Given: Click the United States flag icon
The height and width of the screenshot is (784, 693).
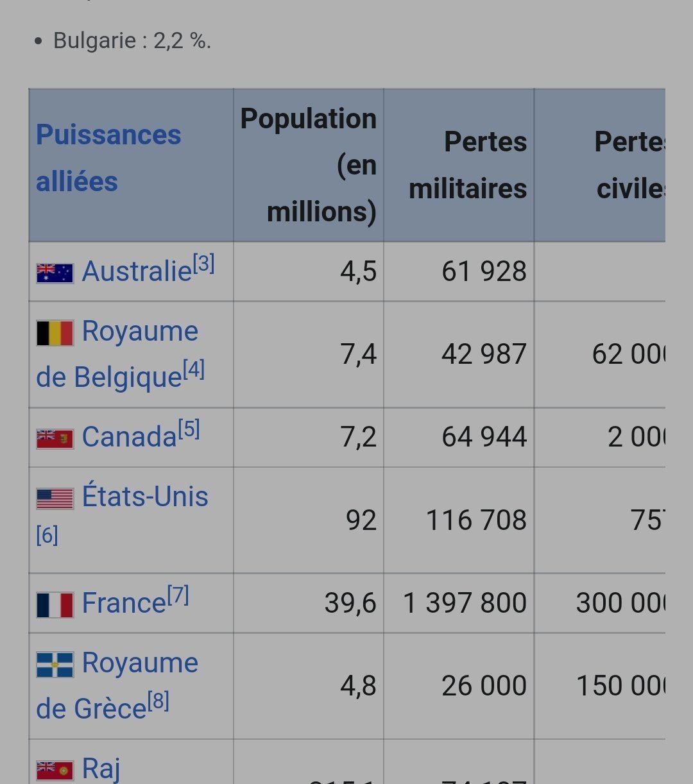Looking at the screenshot, I should coord(55,499).
